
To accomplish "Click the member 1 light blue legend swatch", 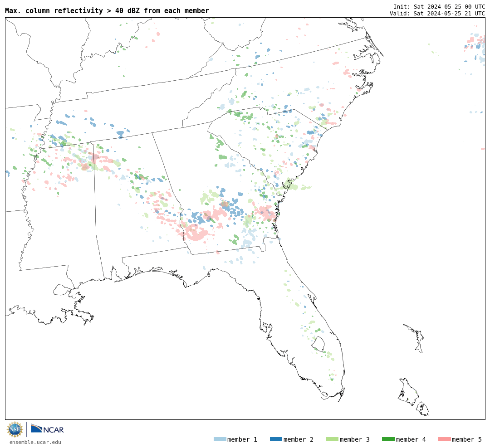I will [x=220, y=439].
